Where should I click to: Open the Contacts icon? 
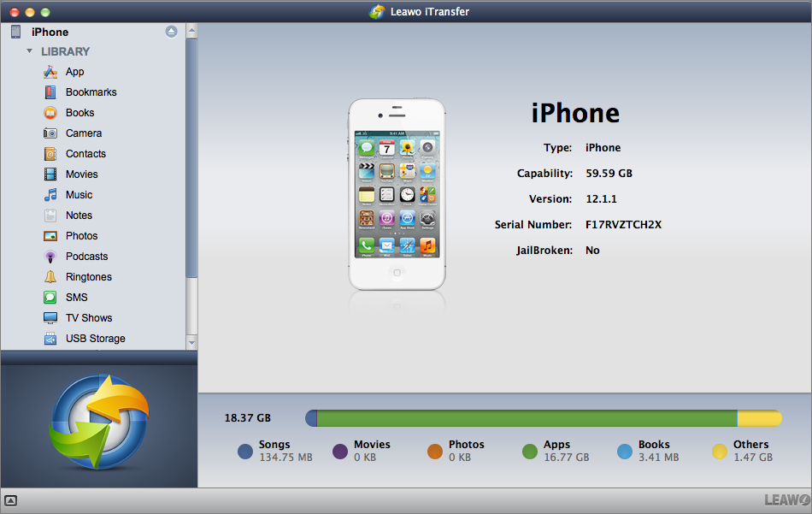pyautogui.click(x=50, y=154)
